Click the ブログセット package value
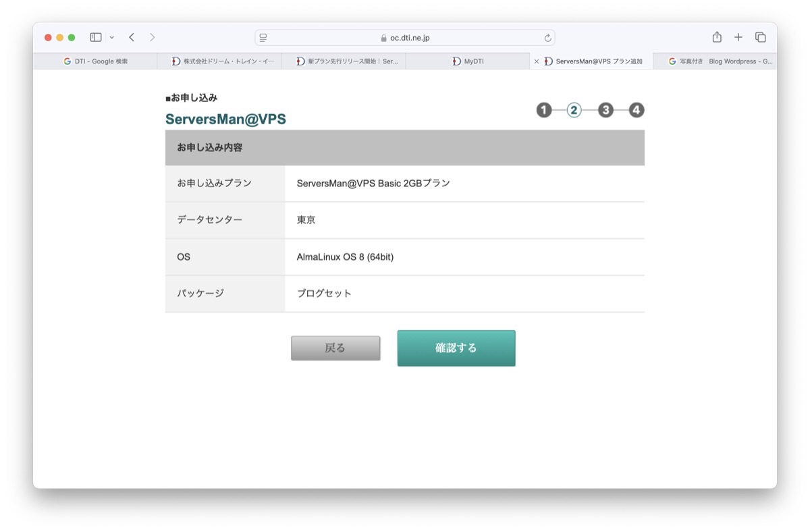 325,294
